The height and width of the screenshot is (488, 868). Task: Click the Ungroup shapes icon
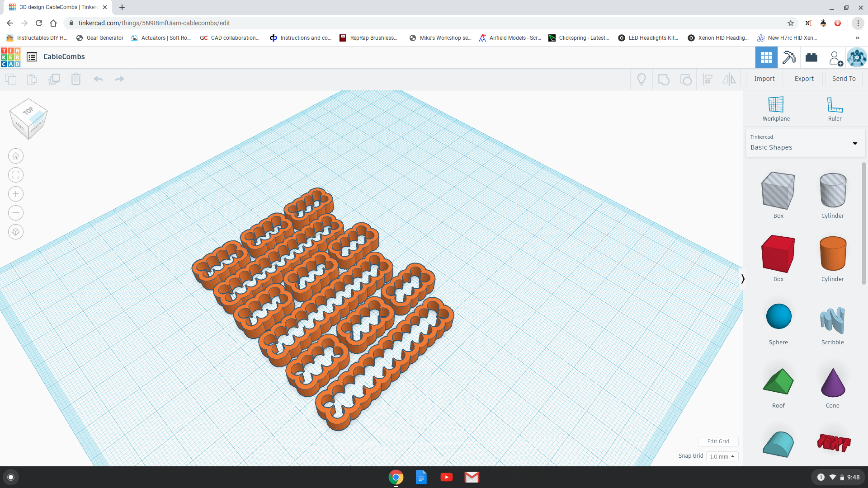686,80
